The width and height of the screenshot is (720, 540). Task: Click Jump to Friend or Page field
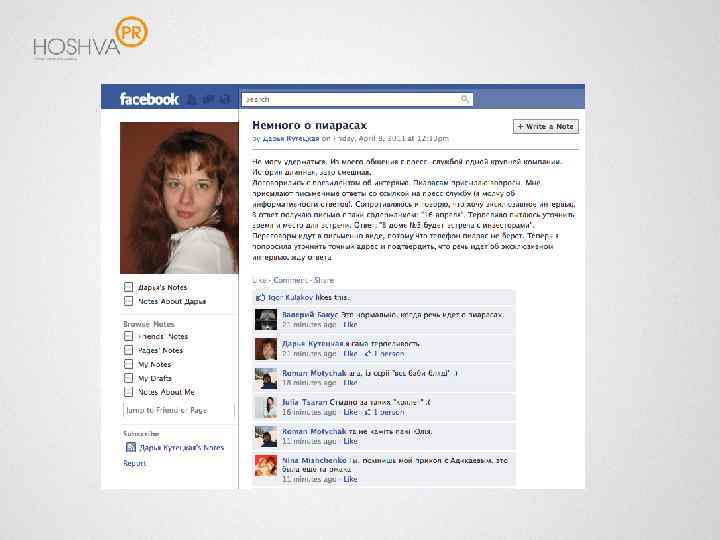179,410
